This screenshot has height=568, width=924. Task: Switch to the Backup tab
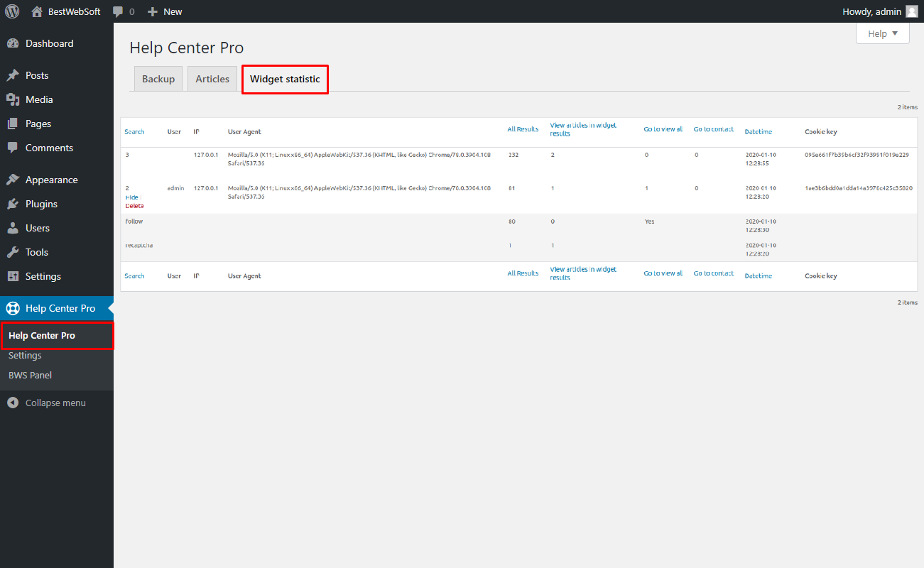158,79
